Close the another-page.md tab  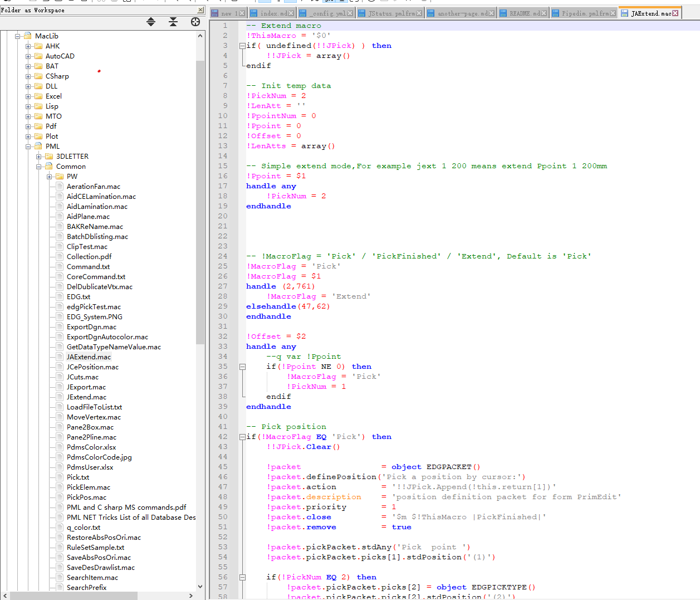492,13
